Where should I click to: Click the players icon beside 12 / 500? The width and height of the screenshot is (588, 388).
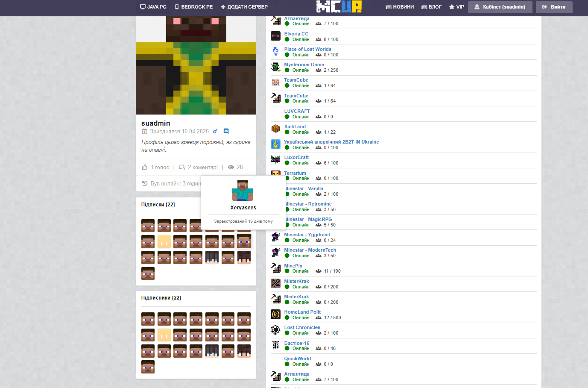click(x=318, y=317)
